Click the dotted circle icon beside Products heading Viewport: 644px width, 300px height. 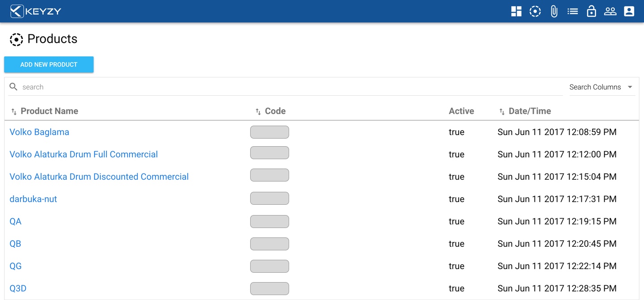click(16, 39)
